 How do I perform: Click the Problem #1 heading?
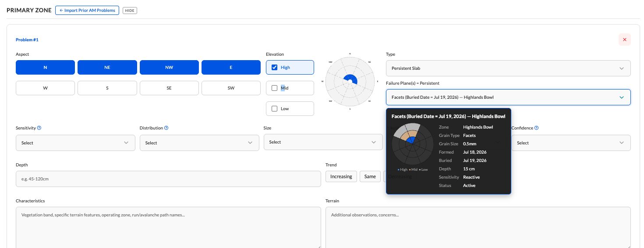27,40
